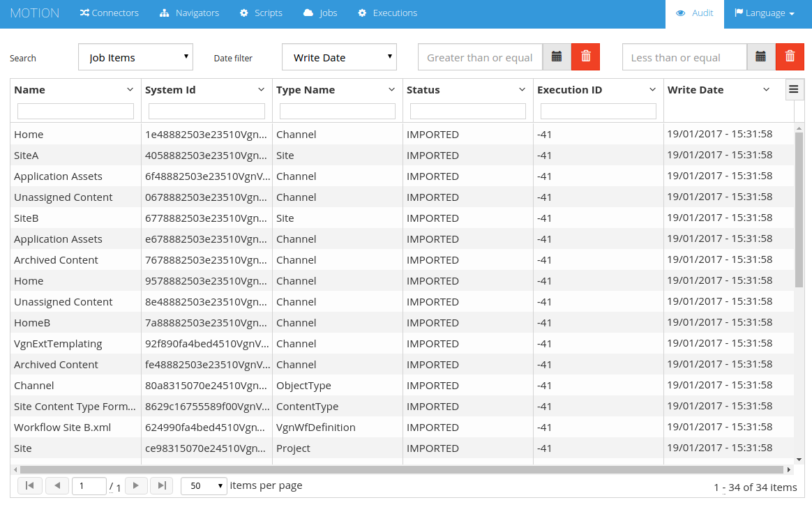Open the Scripts section
This screenshot has width=812, height=514.
[261, 13]
